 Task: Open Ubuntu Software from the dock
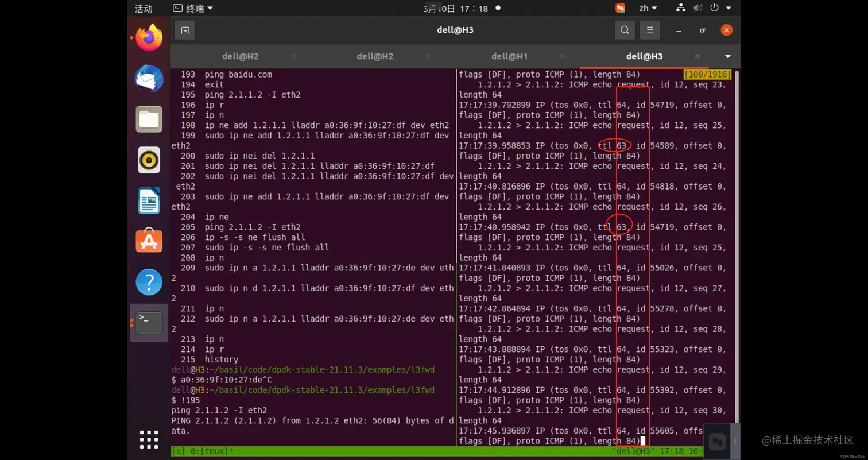click(x=148, y=241)
